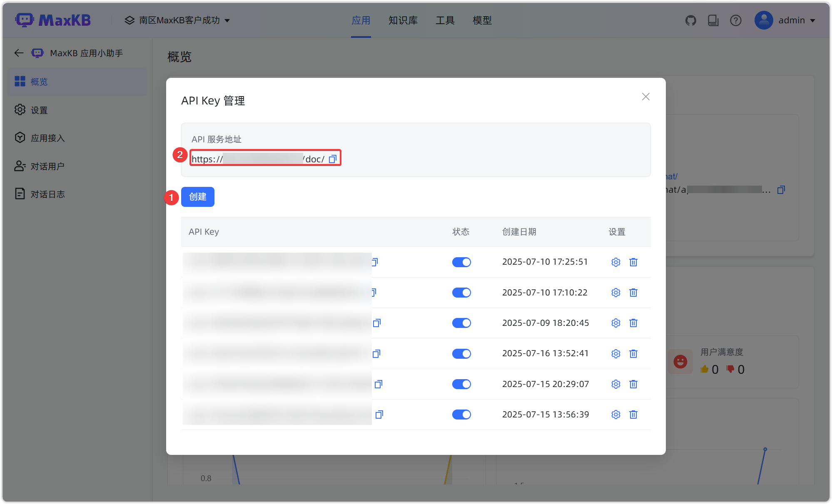Open 对话日志 in the sidebar
The height and width of the screenshot is (504, 832).
[47, 194]
